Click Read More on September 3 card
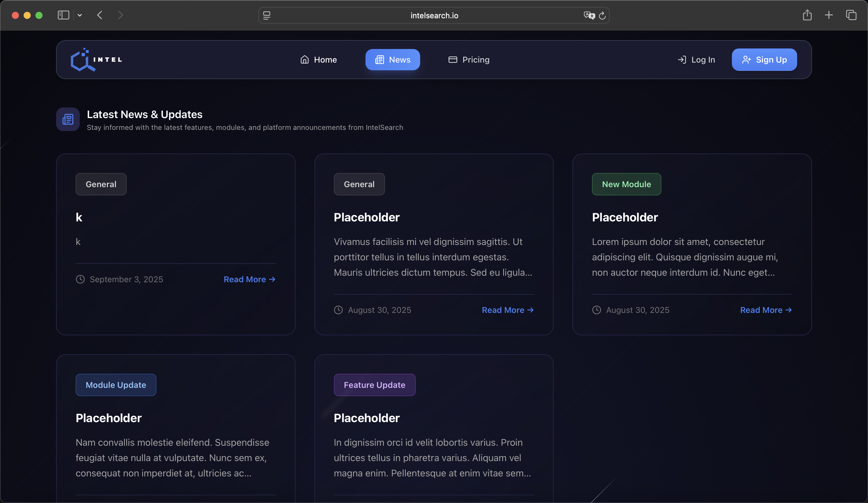The image size is (868, 503). click(x=249, y=279)
